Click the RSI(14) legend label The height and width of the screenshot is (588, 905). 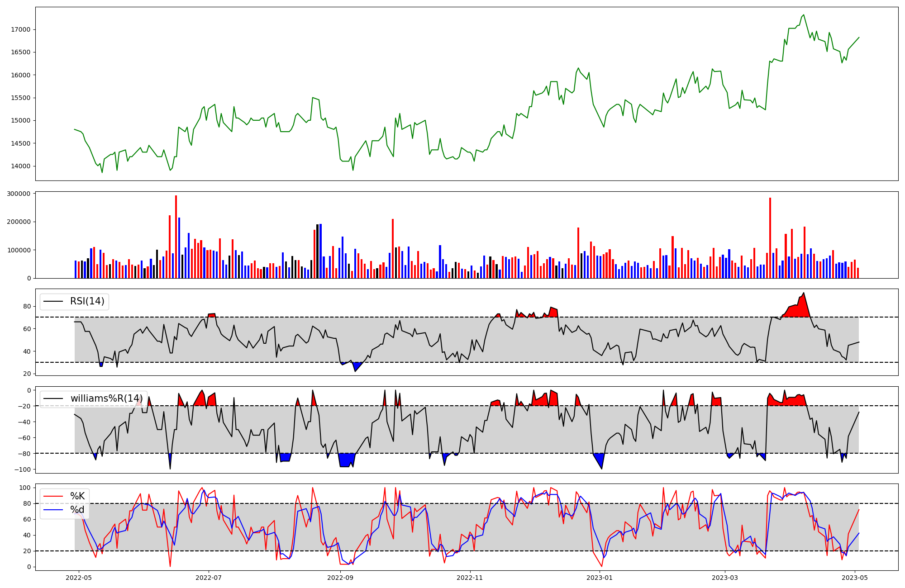[87, 301]
